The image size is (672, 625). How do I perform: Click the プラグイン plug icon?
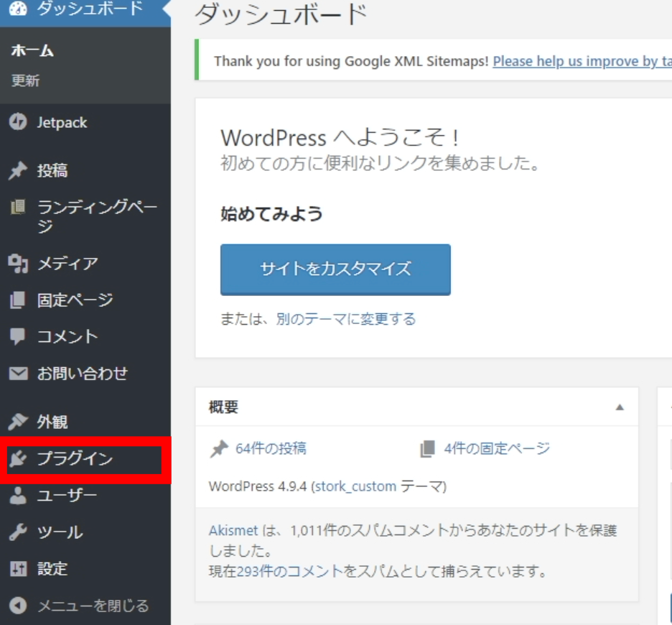[x=18, y=458]
